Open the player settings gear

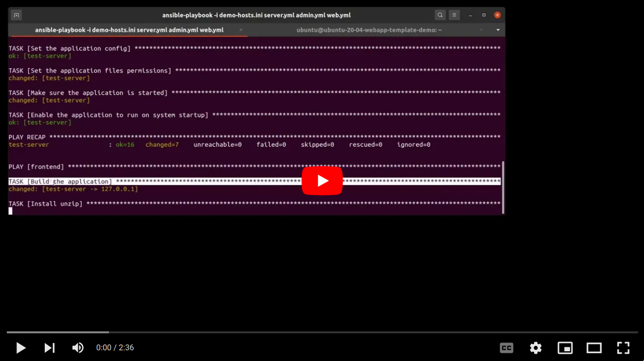pos(536,348)
